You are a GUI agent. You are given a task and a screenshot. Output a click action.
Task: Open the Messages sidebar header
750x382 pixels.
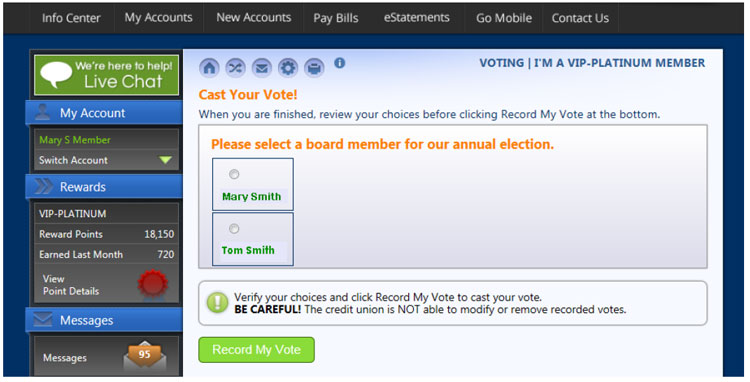[104, 320]
